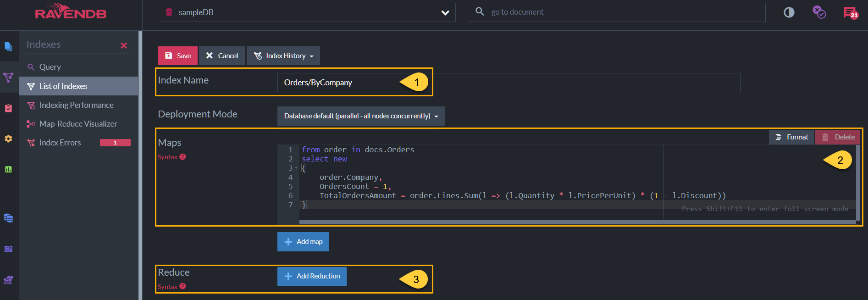This screenshot has height=300, width=868.
Task: Click the Index Errors count badge
Action: [x=115, y=143]
